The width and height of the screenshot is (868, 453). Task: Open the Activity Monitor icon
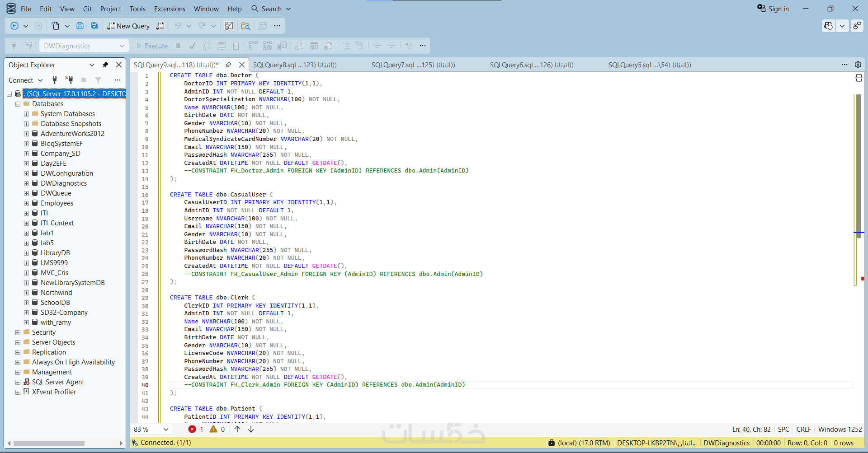(229, 26)
